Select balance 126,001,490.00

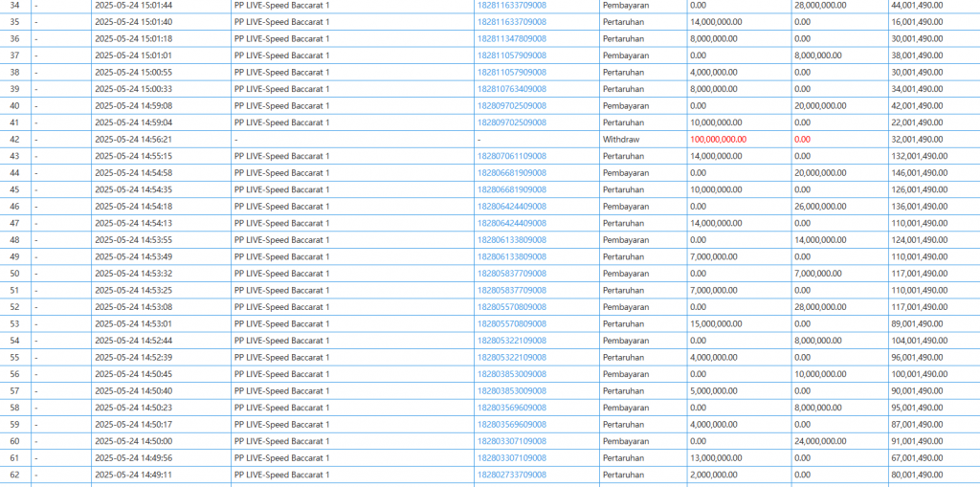pyautogui.click(x=920, y=189)
